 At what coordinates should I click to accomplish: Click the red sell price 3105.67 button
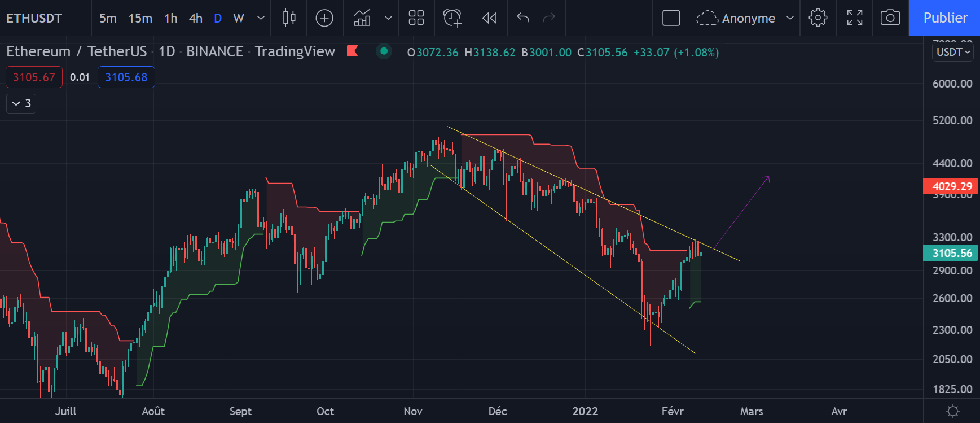[x=34, y=77]
